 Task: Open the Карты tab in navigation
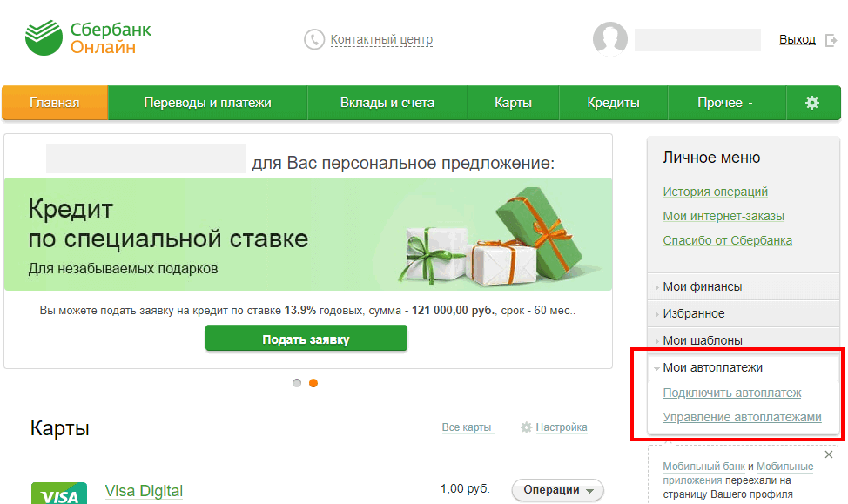tap(513, 103)
